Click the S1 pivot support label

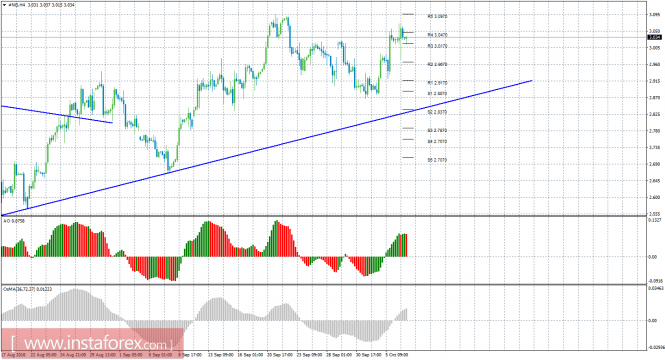tap(437, 93)
